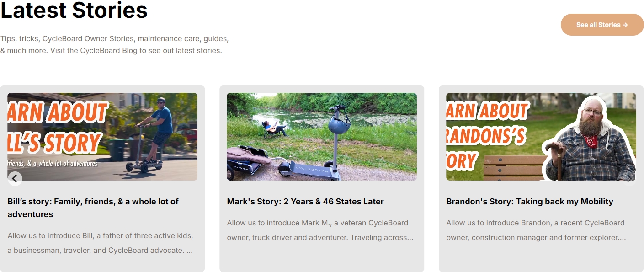The height and width of the screenshot is (272, 644).
Task: Open Bill's story title link
Action: click(x=93, y=208)
